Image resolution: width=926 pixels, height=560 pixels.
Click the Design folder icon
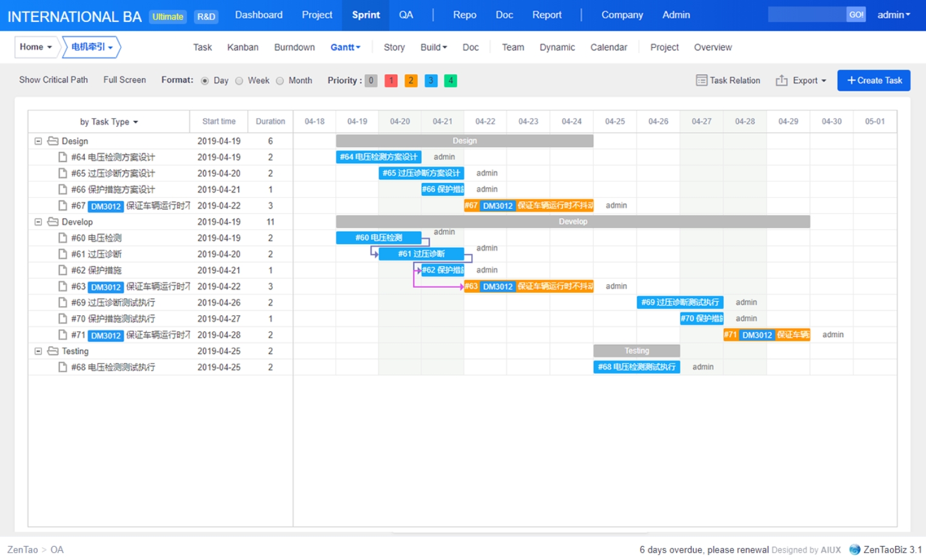[x=53, y=141]
